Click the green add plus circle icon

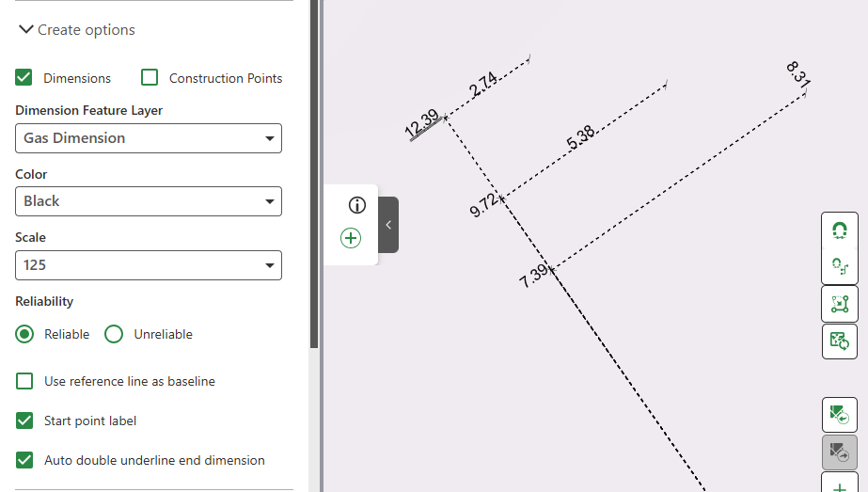click(x=351, y=238)
